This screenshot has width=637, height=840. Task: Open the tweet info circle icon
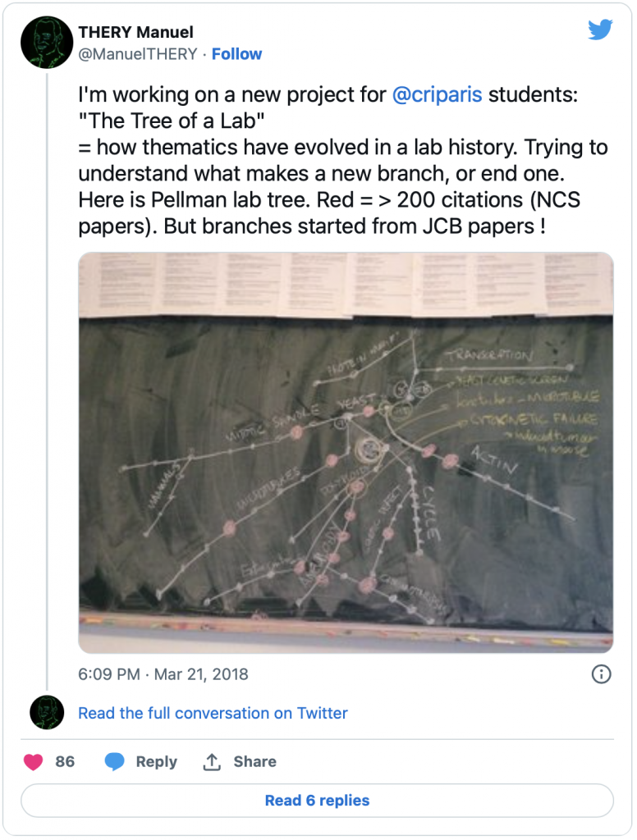pos(601,674)
